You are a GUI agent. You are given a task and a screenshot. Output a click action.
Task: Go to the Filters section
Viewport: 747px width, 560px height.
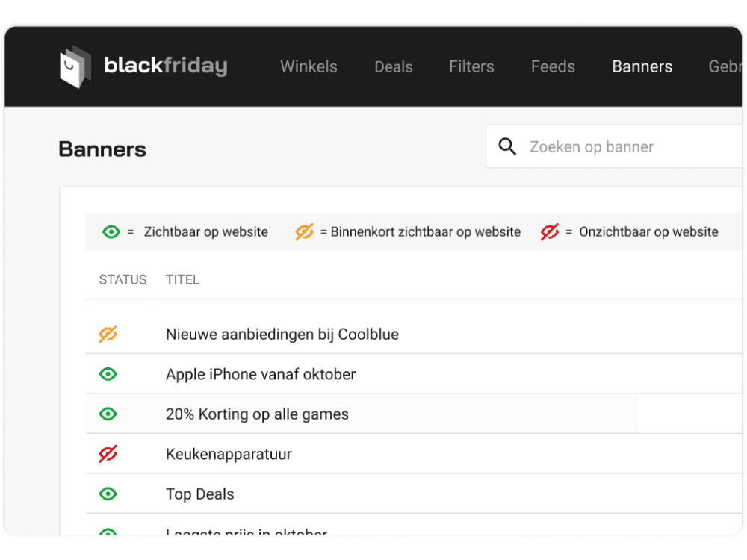pos(471,66)
